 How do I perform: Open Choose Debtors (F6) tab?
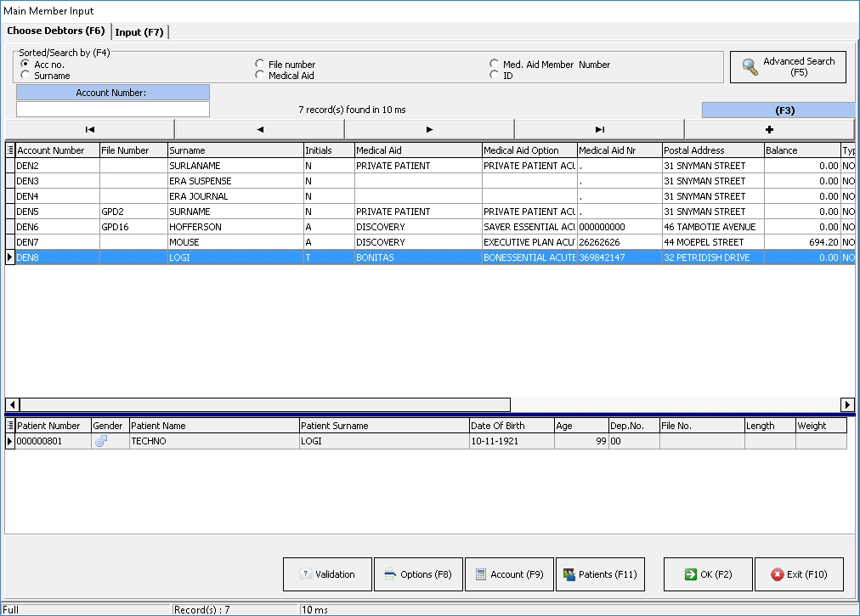(56, 31)
